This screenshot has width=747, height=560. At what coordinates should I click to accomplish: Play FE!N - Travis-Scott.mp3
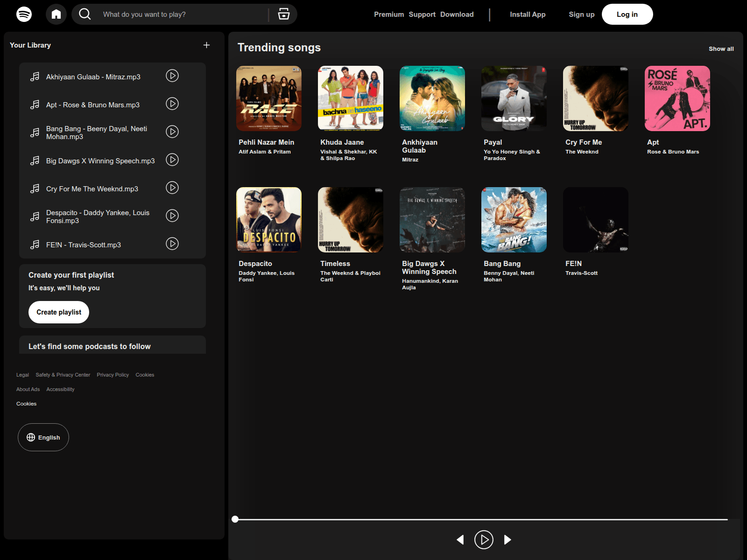pos(172,244)
